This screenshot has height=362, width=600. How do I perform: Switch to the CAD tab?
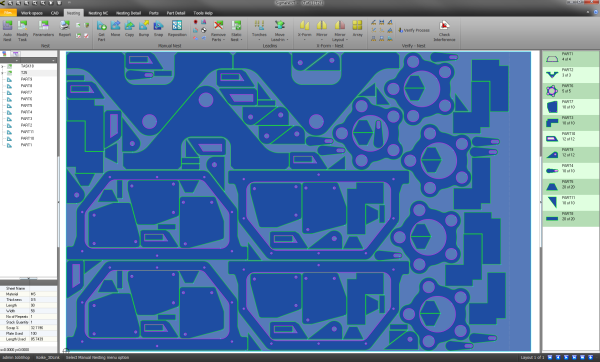point(55,13)
